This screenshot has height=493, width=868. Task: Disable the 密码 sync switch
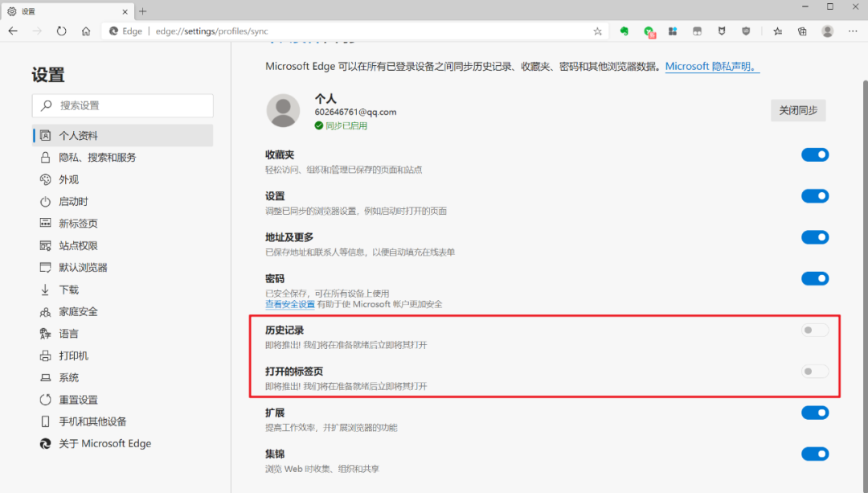click(x=815, y=278)
